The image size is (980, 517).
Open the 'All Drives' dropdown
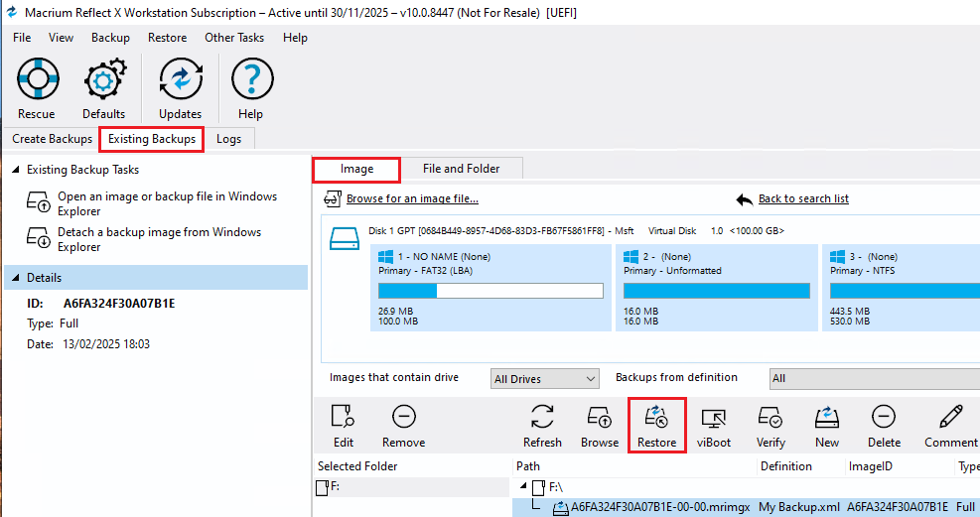pos(545,379)
